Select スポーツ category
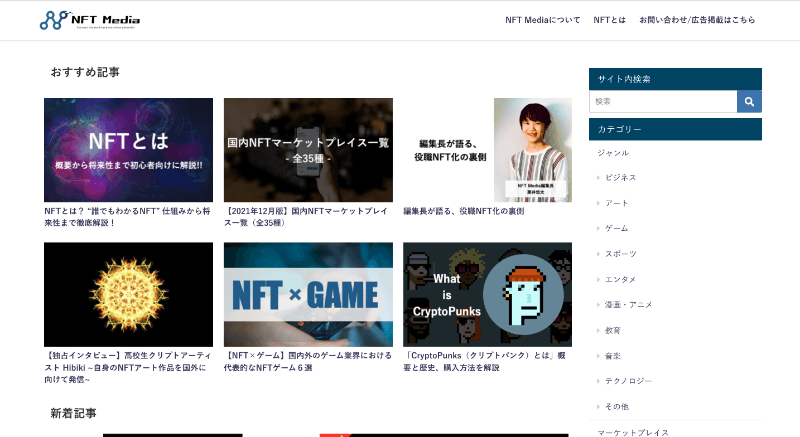Screen dimensions: 800x437 pos(620,254)
